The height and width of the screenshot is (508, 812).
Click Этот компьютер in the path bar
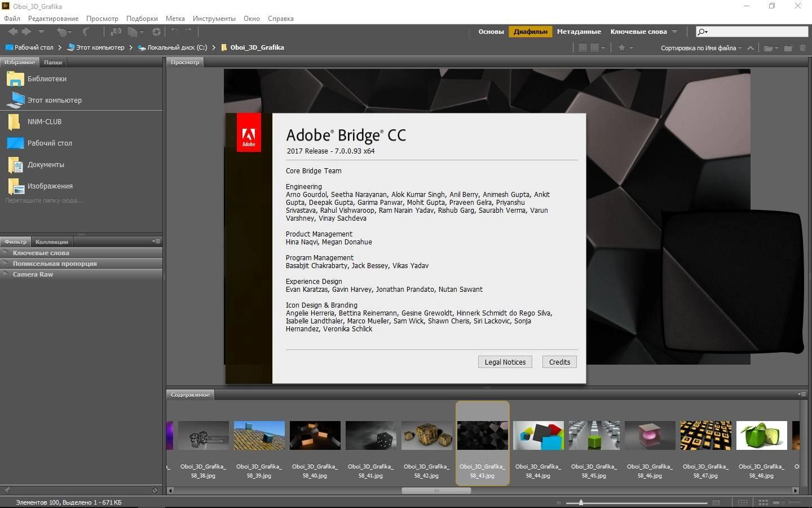96,47
